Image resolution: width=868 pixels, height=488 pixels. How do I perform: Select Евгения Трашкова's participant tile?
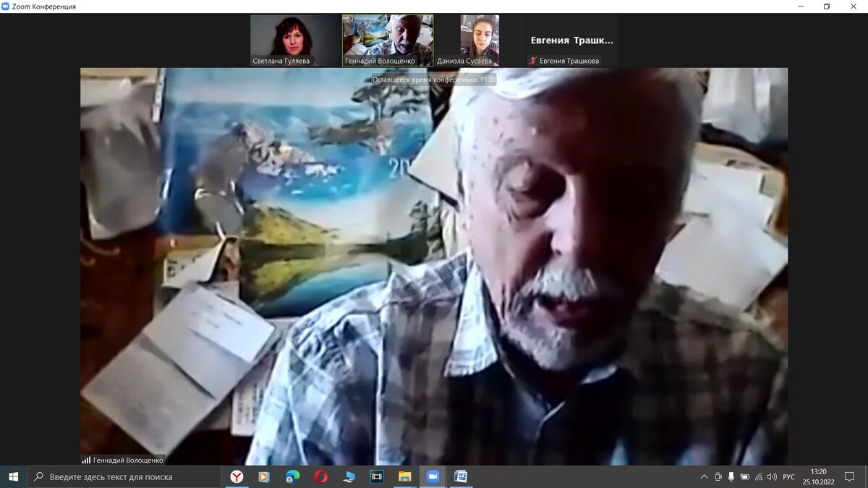pyautogui.click(x=572, y=40)
